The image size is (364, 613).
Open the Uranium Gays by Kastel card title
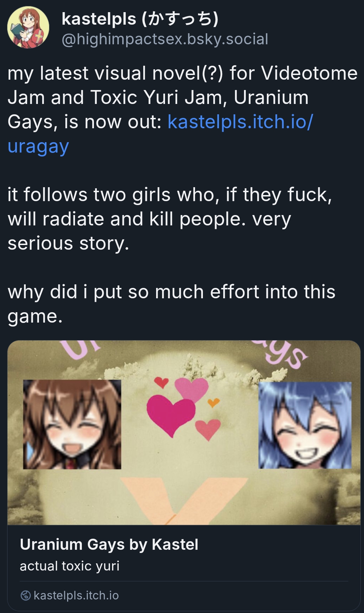click(109, 544)
